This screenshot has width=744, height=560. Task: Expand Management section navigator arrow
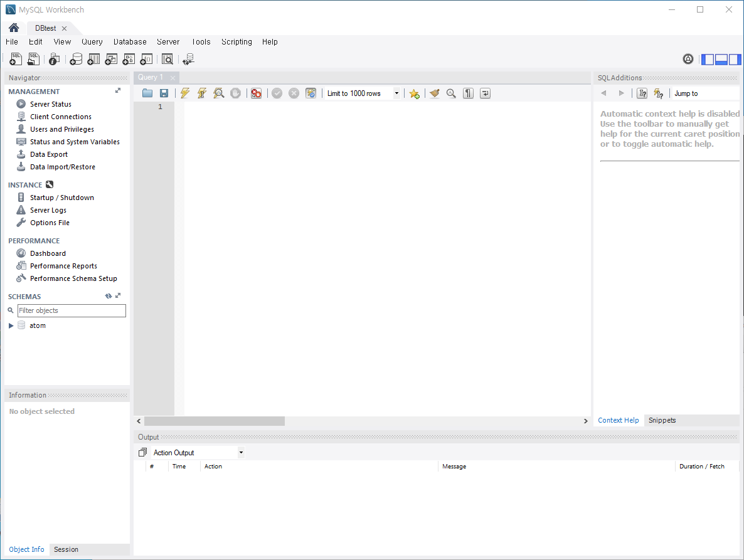(118, 90)
